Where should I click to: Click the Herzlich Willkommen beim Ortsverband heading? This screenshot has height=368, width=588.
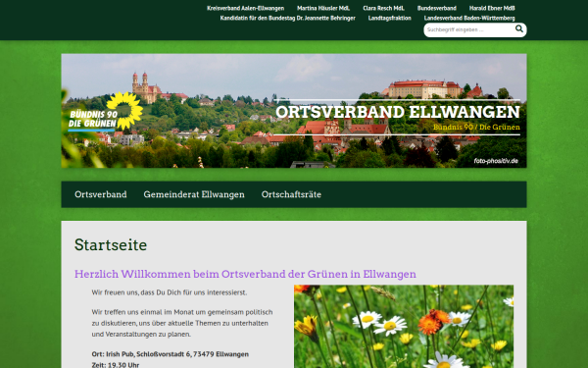(245, 274)
